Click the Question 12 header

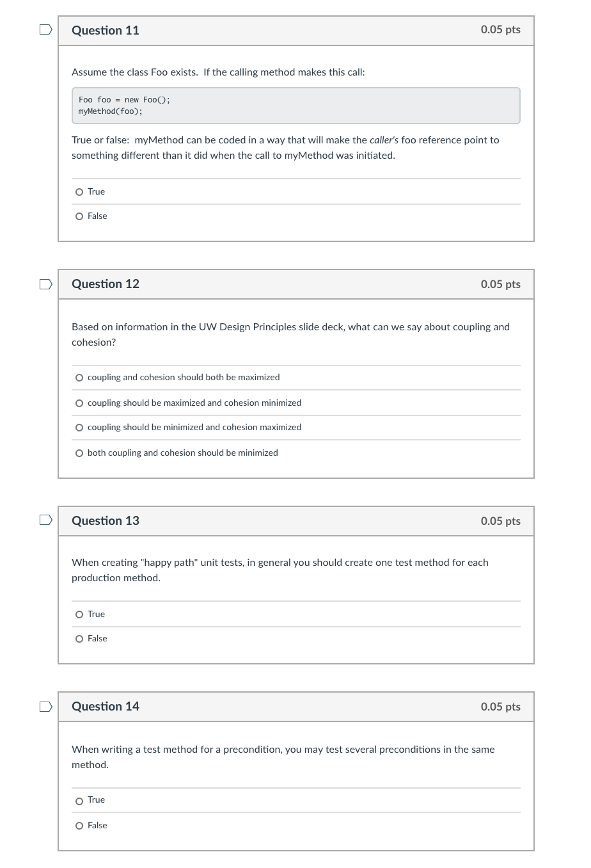(105, 284)
